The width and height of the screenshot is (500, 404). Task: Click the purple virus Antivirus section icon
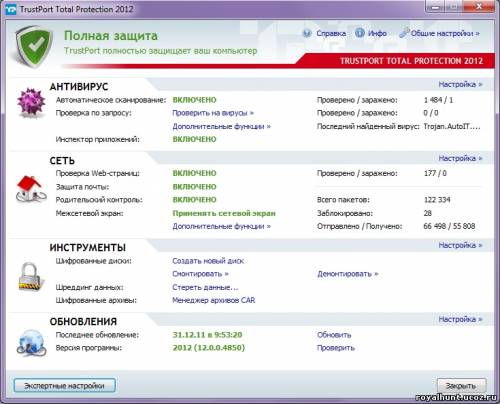[x=31, y=103]
